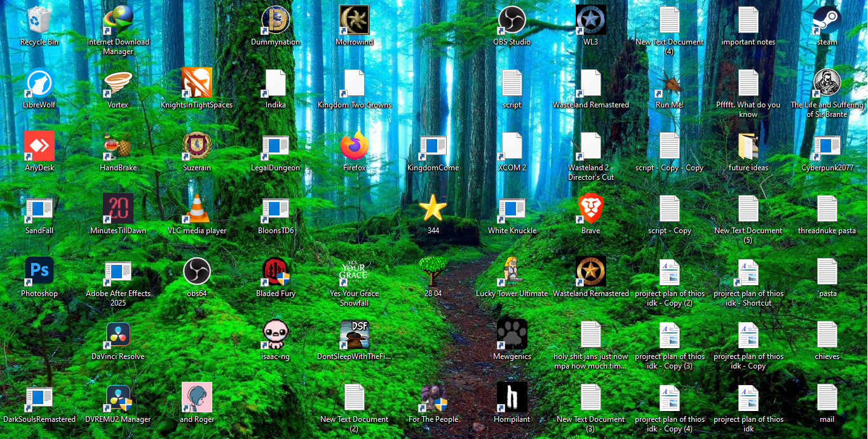This screenshot has width=868, height=439.
Task: Open the Recycle Bin icon
Action: [x=39, y=20]
